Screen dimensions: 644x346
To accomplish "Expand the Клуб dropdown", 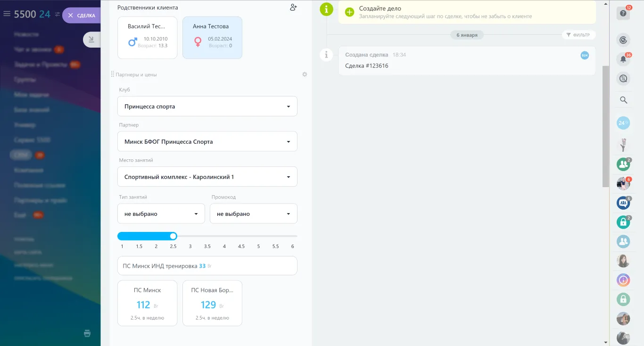I will tap(207, 107).
